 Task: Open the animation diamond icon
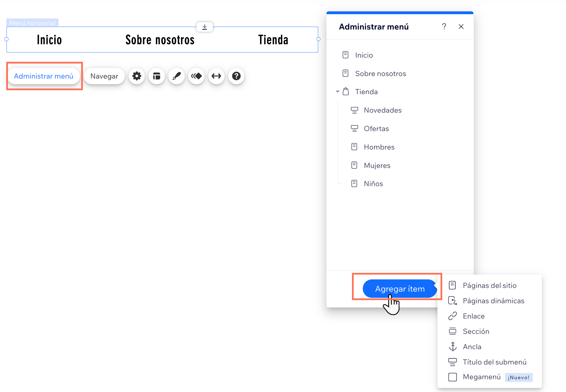coord(196,76)
